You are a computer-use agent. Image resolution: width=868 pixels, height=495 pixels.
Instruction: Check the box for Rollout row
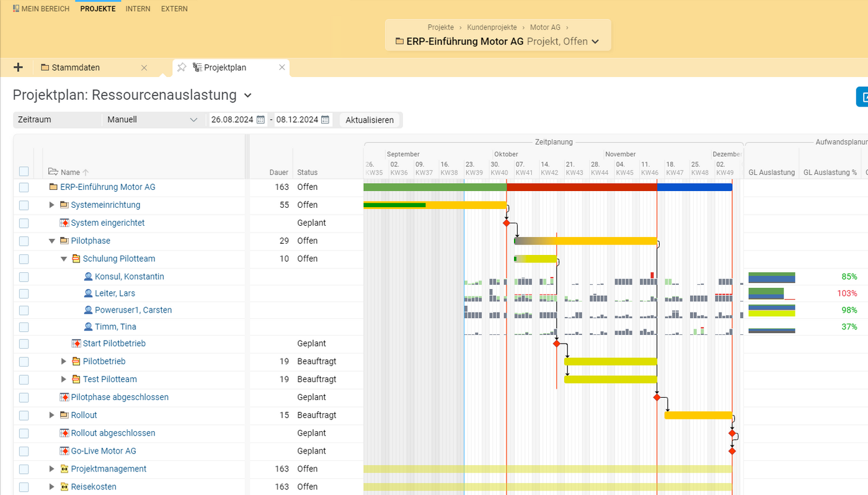(x=24, y=416)
